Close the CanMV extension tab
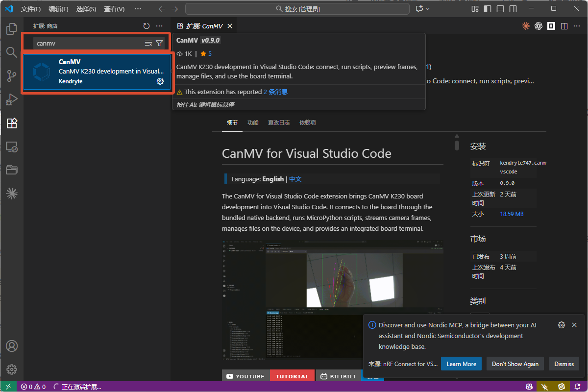Screen dimensions: 588x392 [230, 26]
